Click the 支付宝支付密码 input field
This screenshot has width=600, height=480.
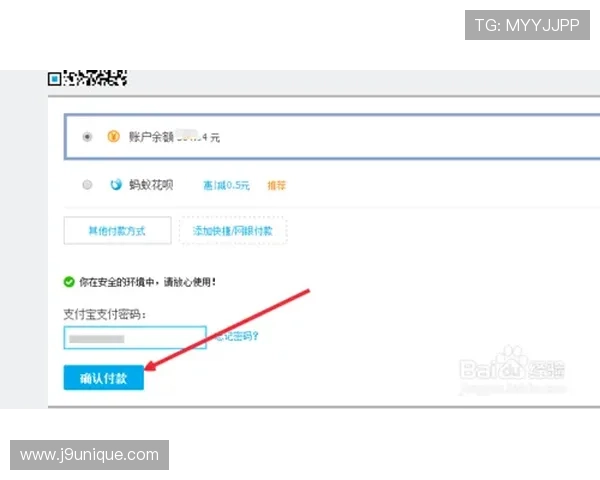pyautogui.click(x=135, y=338)
